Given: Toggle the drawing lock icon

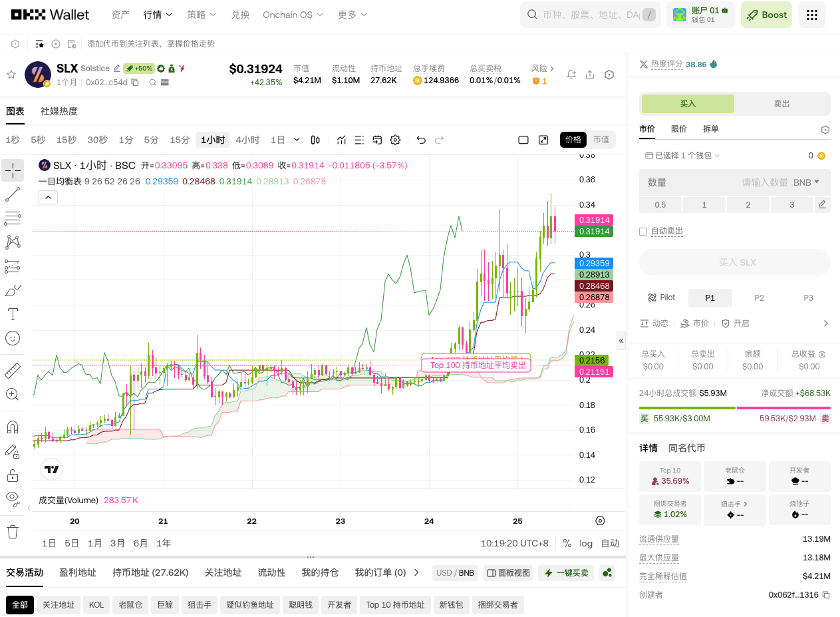Looking at the screenshot, I should (x=12, y=475).
